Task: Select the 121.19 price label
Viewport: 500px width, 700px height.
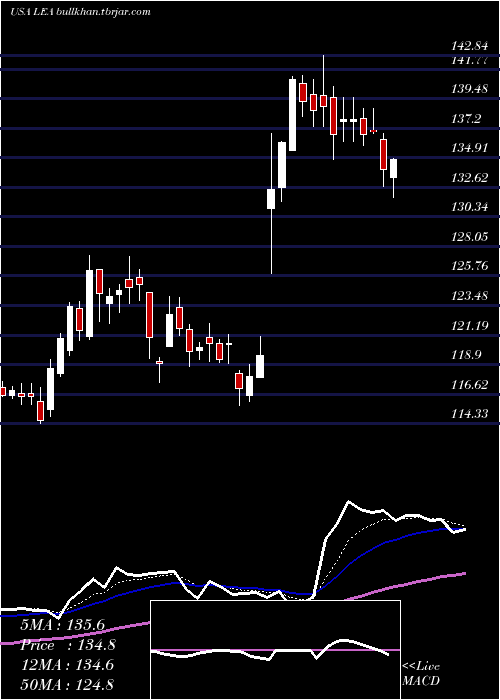Action: pyautogui.click(x=469, y=326)
